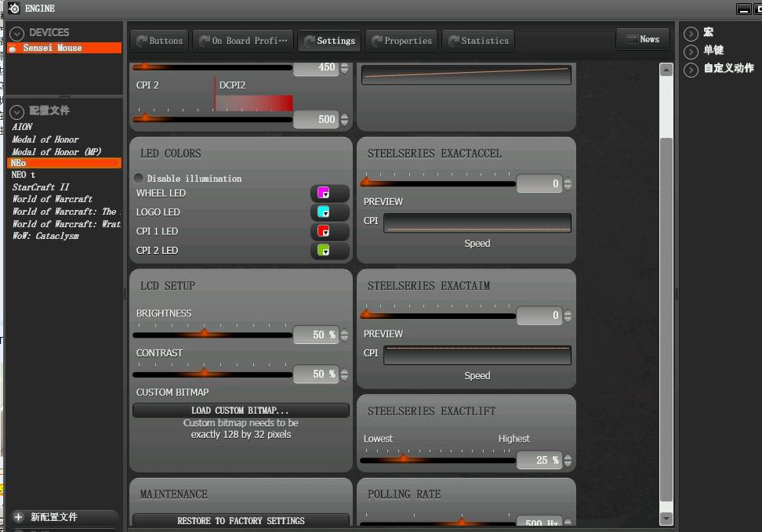Switch to the Buttons tab
762x532 pixels.
point(159,41)
